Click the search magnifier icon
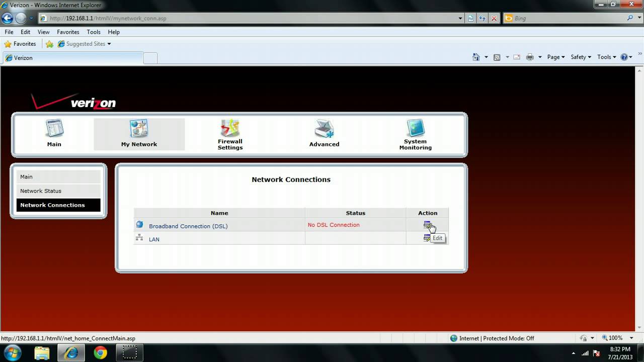The height and width of the screenshot is (362, 644). tap(630, 18)
